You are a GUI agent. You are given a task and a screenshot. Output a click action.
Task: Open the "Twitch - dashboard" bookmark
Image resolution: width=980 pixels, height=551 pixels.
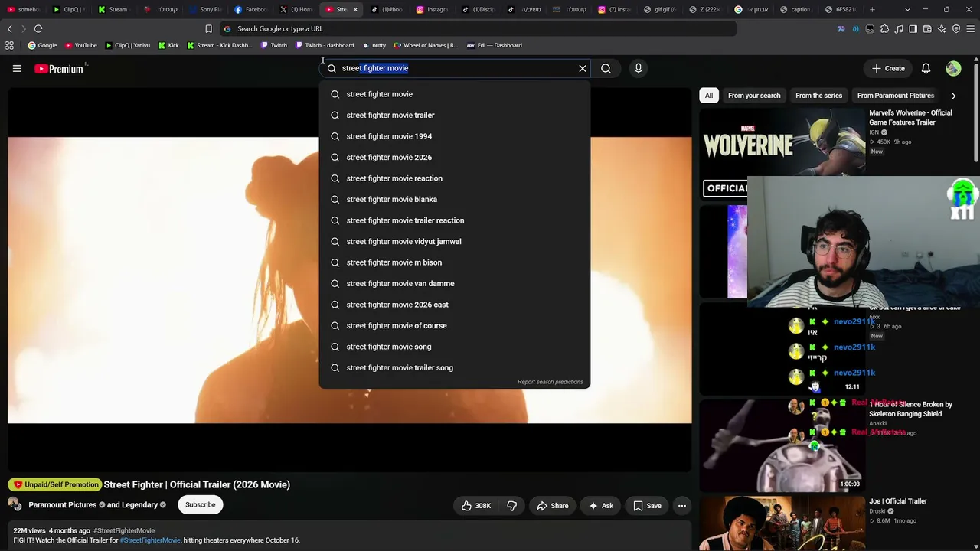click(325, 45)
